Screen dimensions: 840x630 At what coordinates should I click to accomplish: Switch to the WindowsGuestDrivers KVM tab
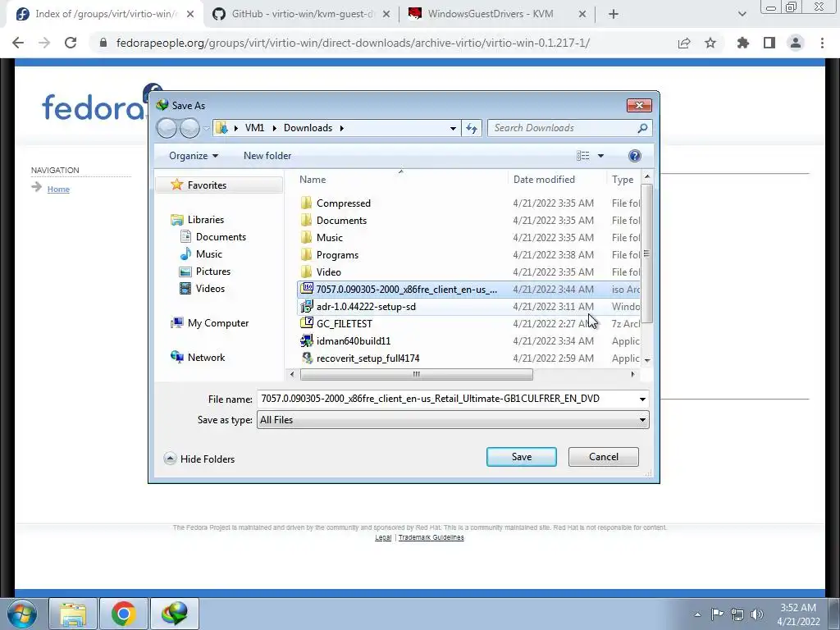coord(498,14)
